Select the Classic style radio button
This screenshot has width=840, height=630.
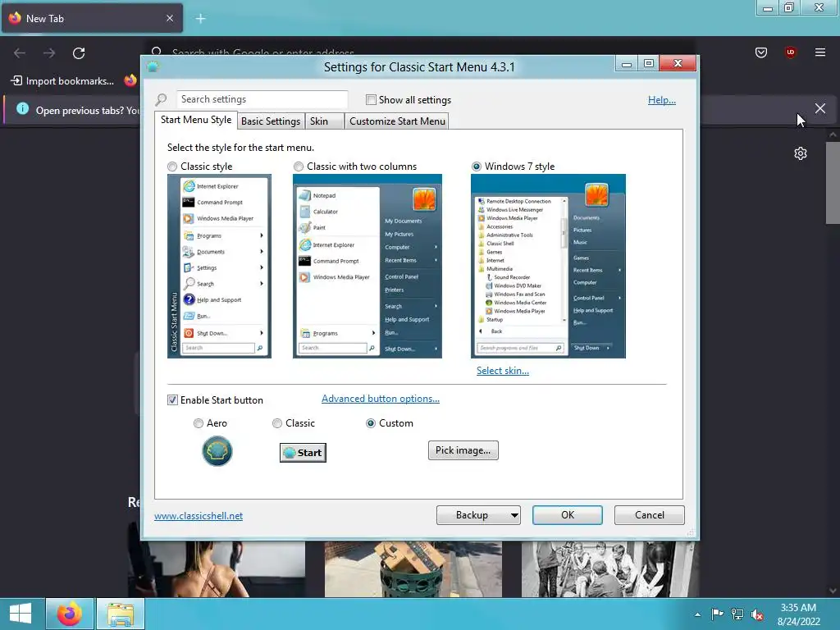click(172, 167)
